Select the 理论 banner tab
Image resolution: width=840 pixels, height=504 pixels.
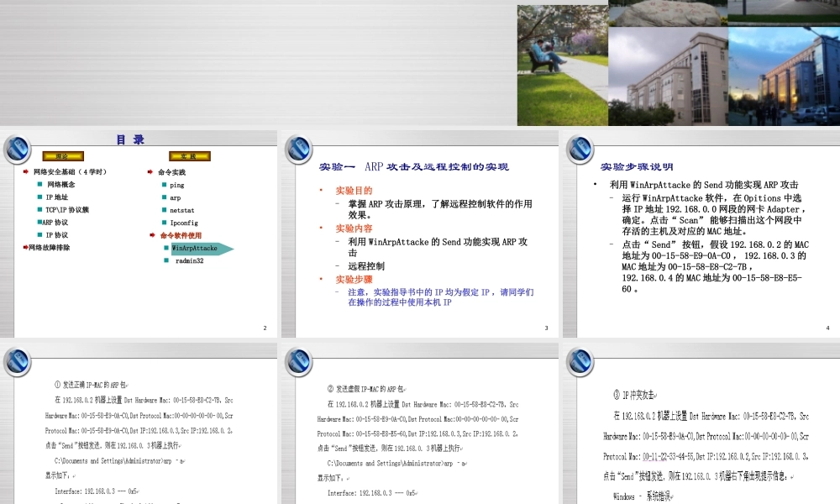65,156
